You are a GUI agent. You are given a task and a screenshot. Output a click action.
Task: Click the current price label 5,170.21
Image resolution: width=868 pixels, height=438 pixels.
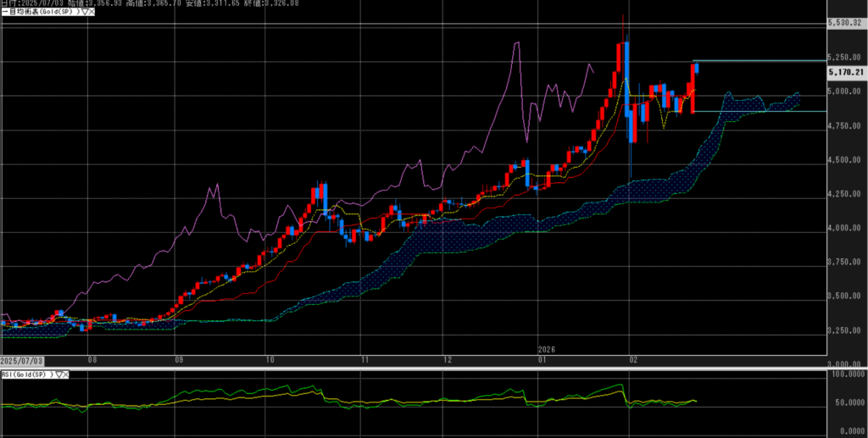pos(845,73)
